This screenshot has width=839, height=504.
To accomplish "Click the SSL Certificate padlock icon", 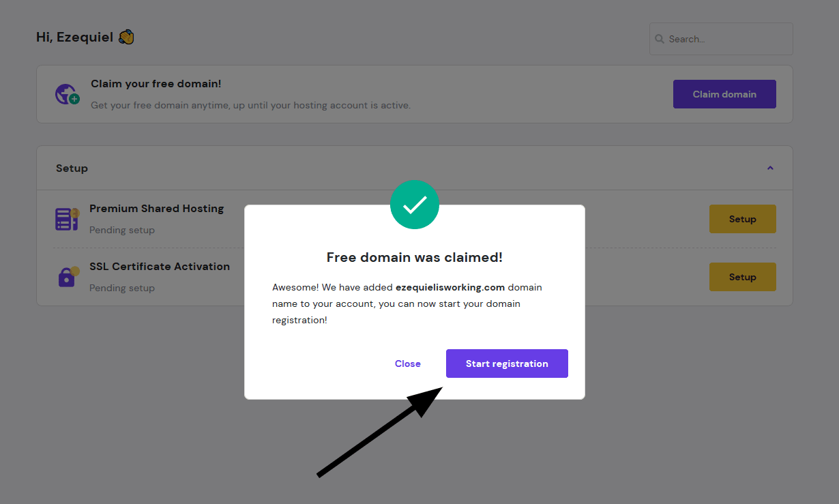I will [x=68, y=276].
